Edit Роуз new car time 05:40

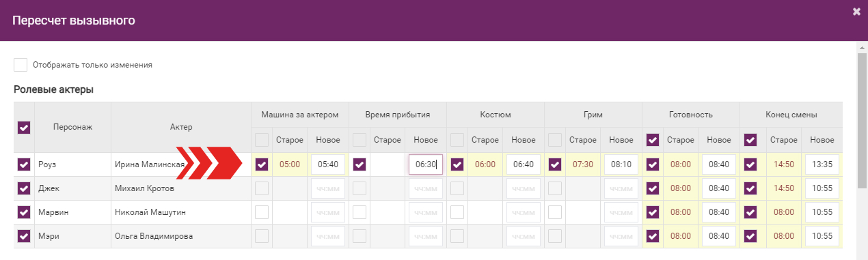(328, 164)
